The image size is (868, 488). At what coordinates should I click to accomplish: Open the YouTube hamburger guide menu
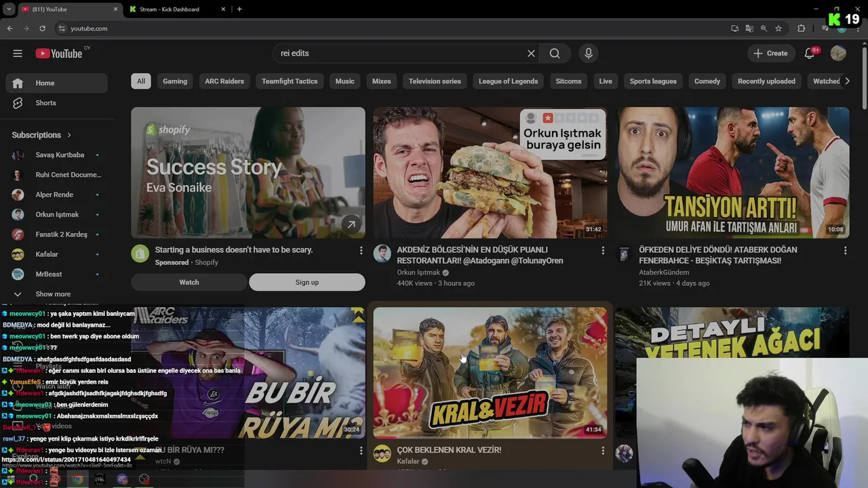18,54
